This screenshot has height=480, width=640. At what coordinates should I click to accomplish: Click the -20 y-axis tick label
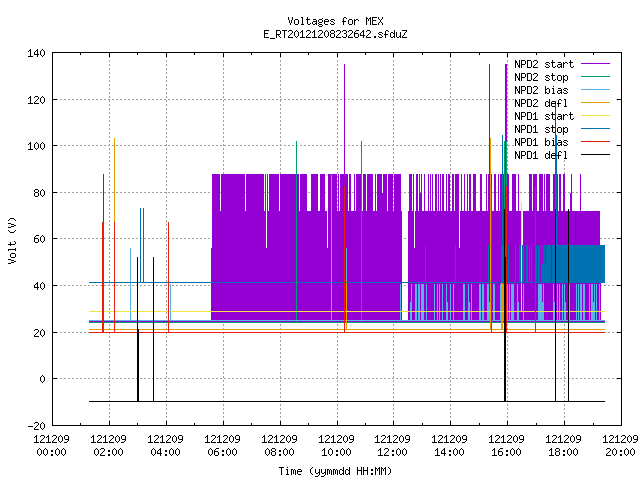pyautogui.click(x=36, y=426)
